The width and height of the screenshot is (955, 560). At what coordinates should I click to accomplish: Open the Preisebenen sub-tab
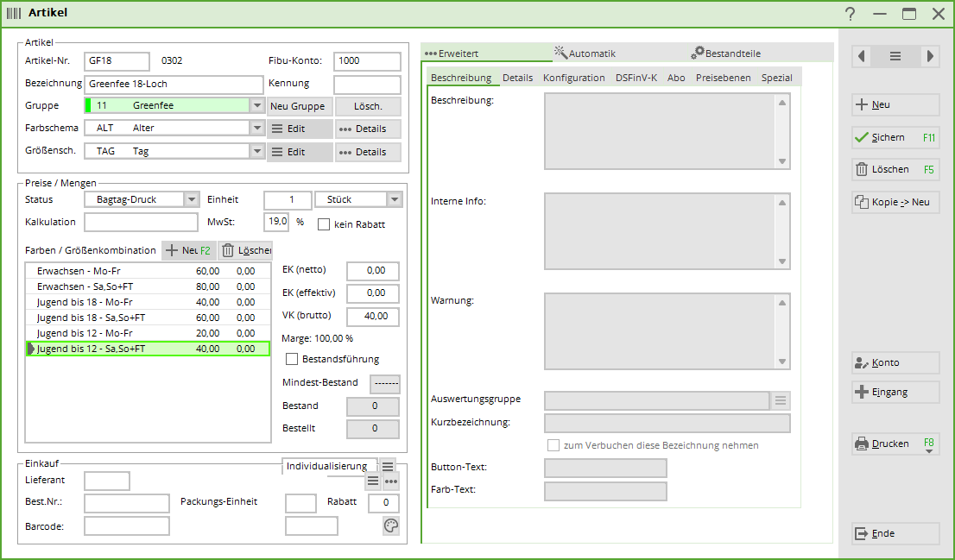tap(725, 78)
